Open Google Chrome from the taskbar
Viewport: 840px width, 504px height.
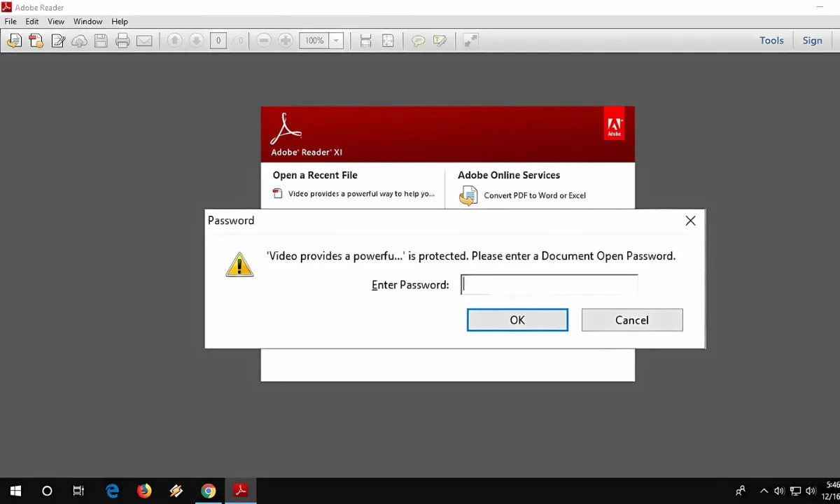tap(208, 491)
